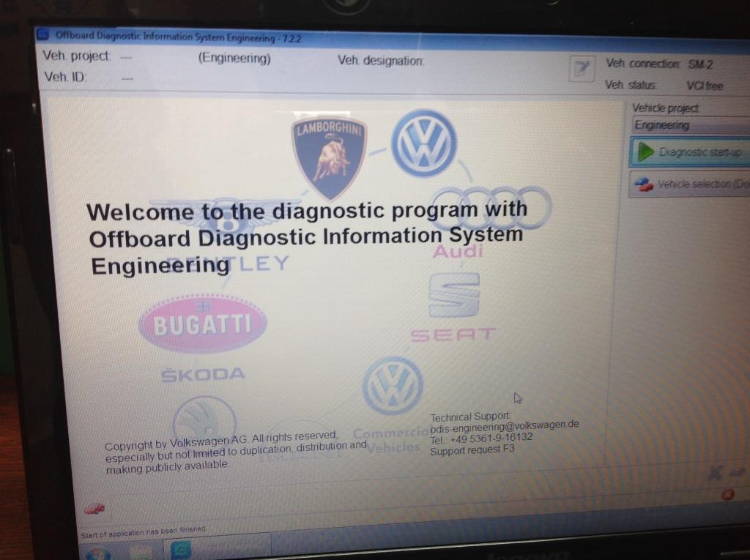Click the red and blue cars Vehicle selection icon
Viewport: 750px width, 560px height.
point(643,184)
